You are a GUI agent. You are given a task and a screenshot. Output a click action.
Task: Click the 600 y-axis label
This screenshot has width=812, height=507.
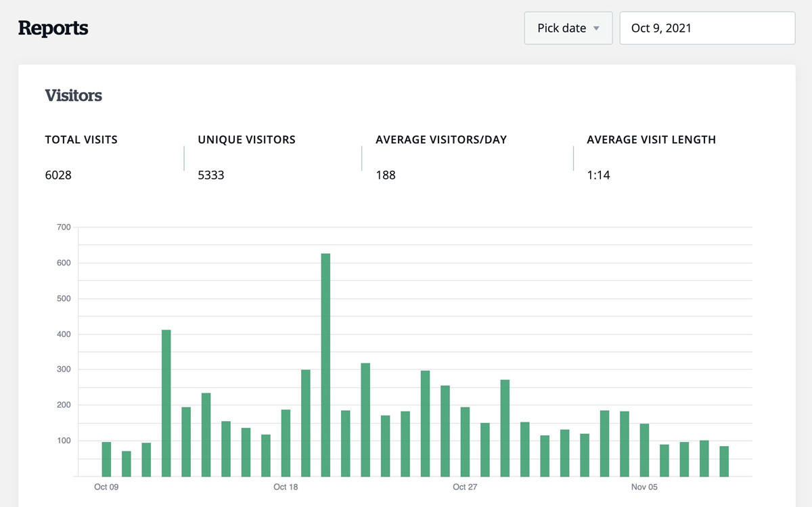click(64, 263)
